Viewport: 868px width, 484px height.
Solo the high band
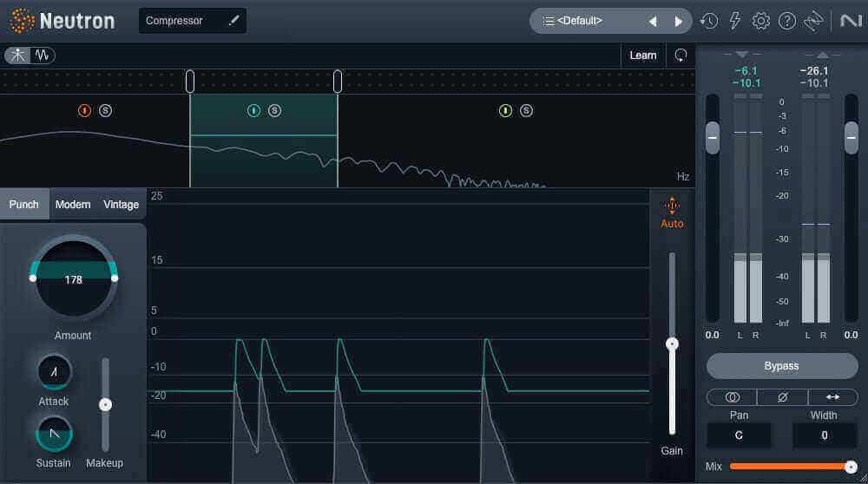pyautogui.click(x=527, y=111)
